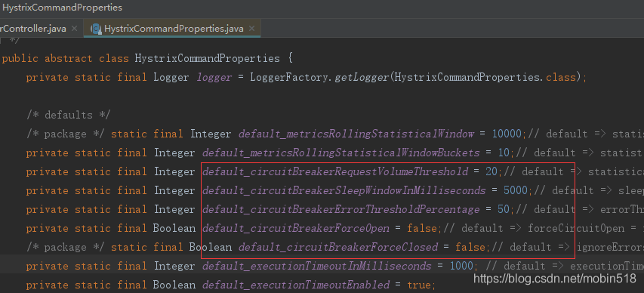Click the value 20 of RequestVolumeThreshold
Screen dimensions: 644x293
tap(491, 171)
